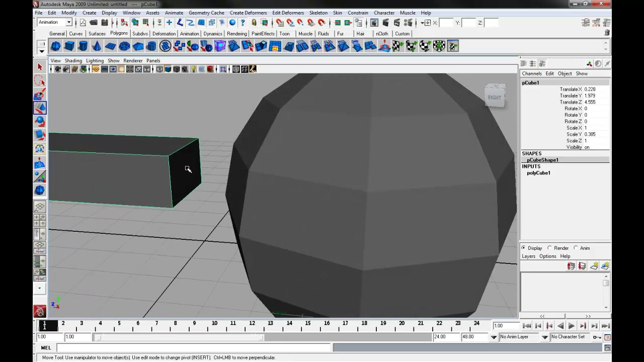The height and width of the screenshot is (362, 644).
Task: Create a polygon cube from shelf
Action: click(x=69, y=46)
